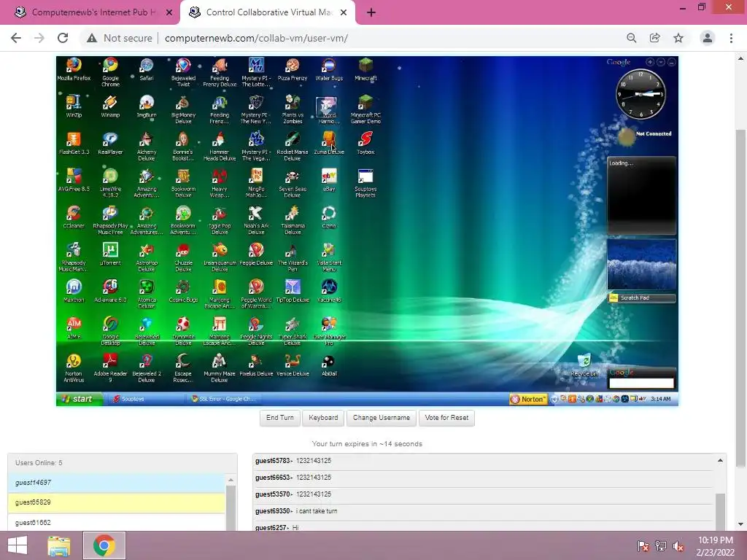This screenshot has height=560, width=747.
Task: Select the eBay desktop icon
Action: pos(329,180)
